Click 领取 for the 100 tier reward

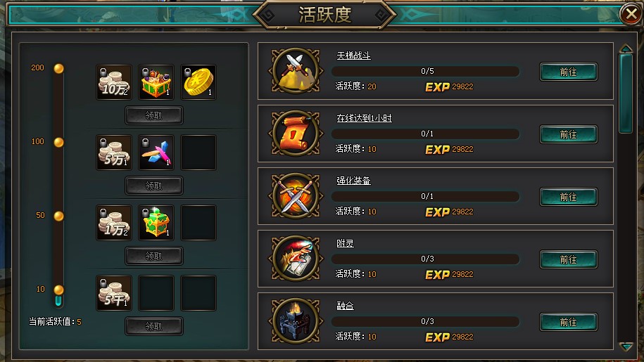(154, 186)
